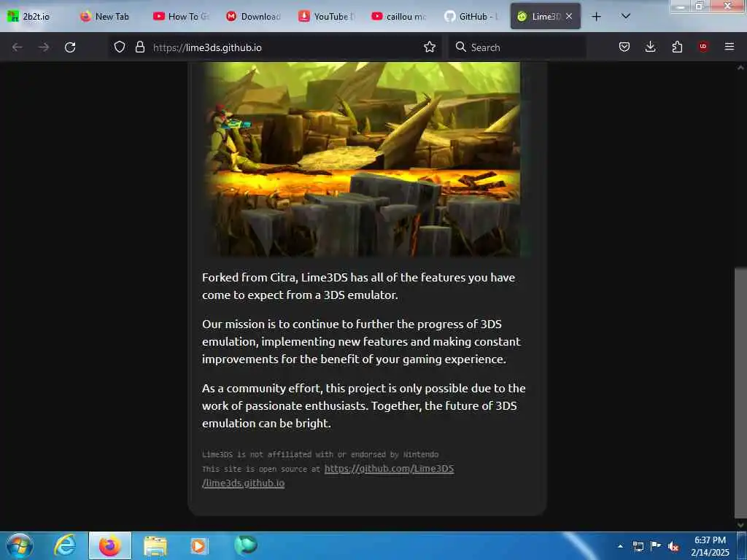
Task: Click the scrollbar down arrow
Action: 740,525
